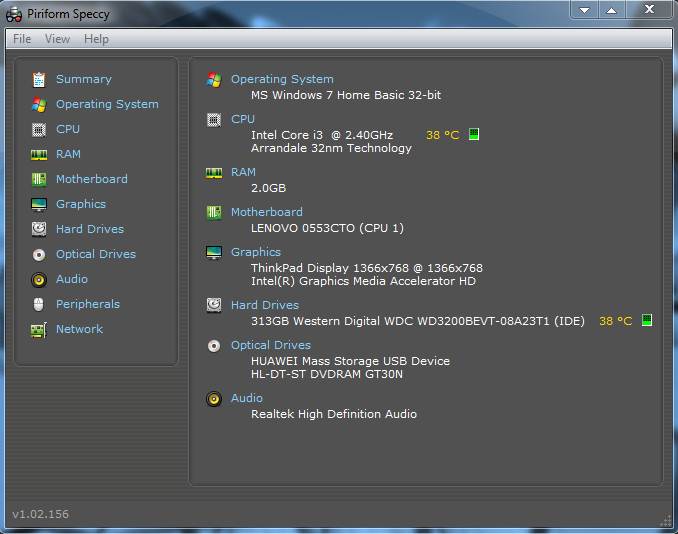Click the green hard drive temperature indicator icon
Viewport: 678px width, 534px height.
pos(647,320)
